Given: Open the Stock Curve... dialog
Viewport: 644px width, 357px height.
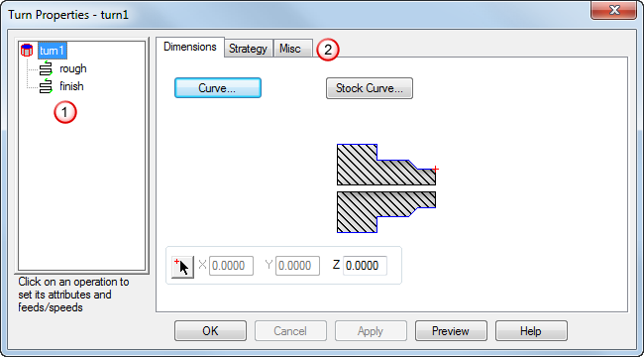Looking at the screenshot, I should 370,88.
